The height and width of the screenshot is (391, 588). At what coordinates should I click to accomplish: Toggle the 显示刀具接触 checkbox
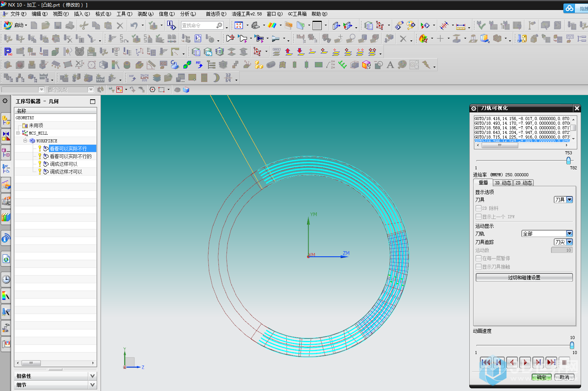pos(479,267)
